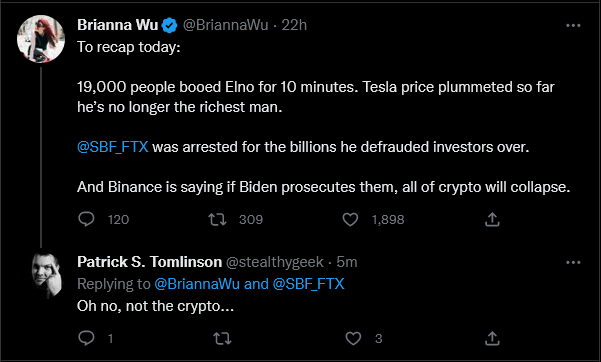Click Brianna Wu's verified badge
The width and height of the screenshot is (601, 362).
pos(169,25)
